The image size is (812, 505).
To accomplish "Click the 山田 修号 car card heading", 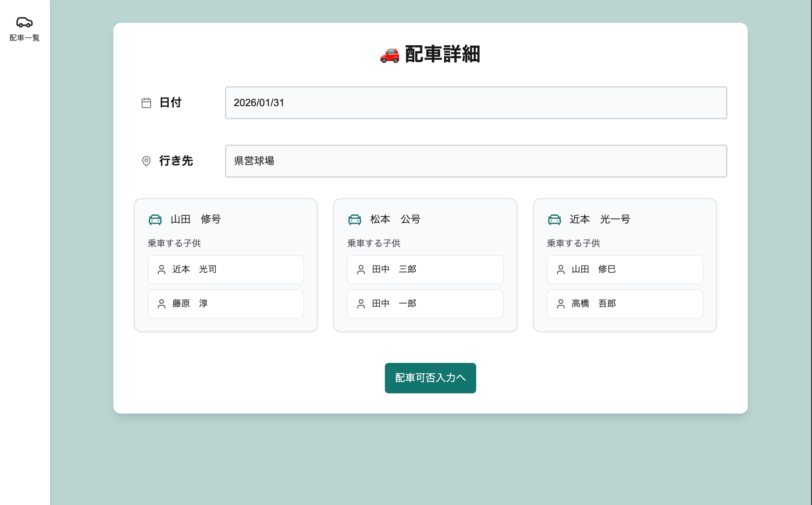I will click(196, 219).
